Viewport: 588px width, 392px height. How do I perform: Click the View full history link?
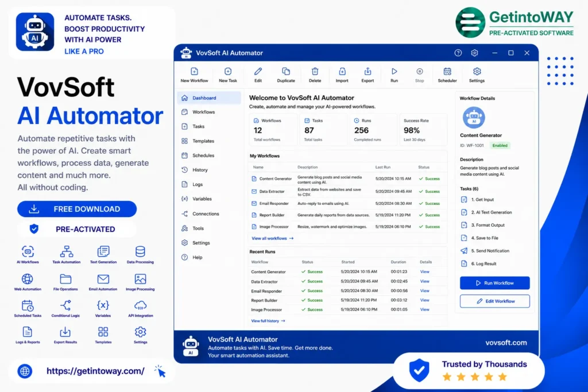(268, 321)
